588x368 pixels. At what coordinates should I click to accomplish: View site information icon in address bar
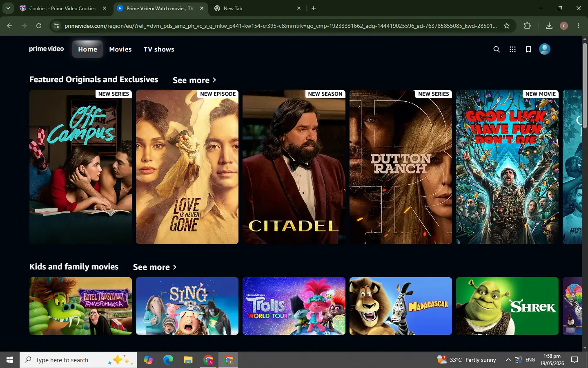[x=56, y=26]
